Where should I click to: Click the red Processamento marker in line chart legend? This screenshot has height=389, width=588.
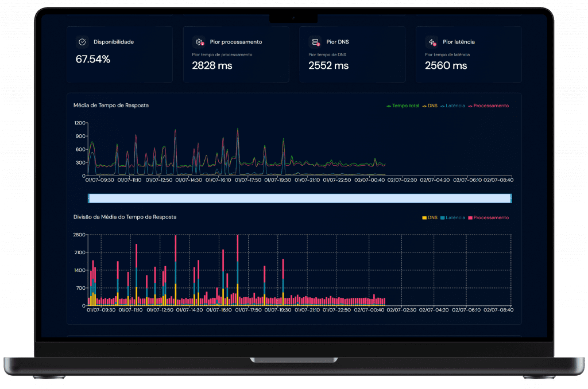(471, 106)
